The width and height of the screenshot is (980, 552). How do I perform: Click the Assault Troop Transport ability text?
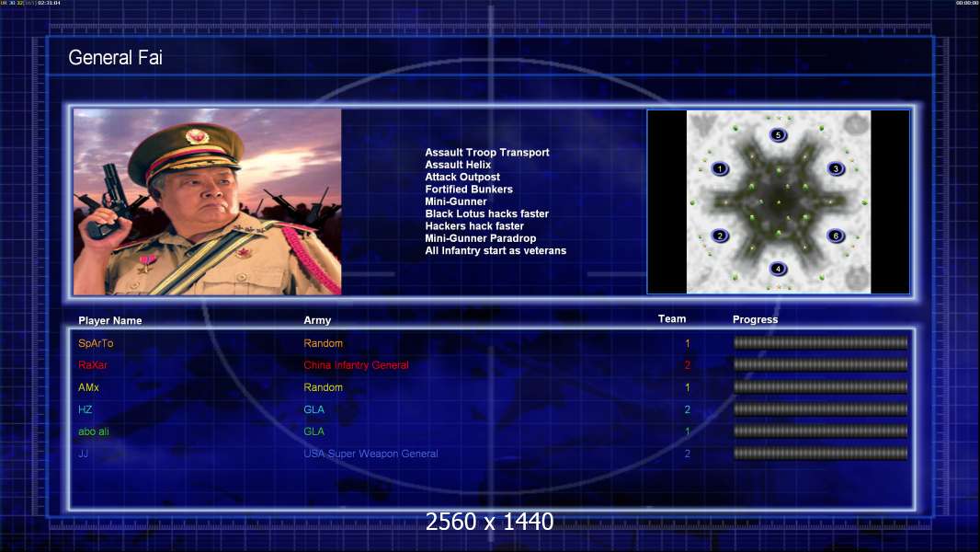[487, 153]
